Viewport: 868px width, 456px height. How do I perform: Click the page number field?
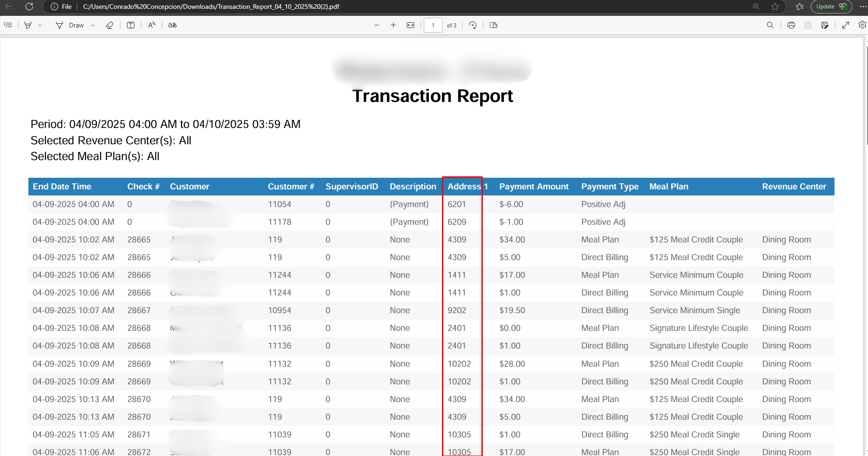pos(433,25)
